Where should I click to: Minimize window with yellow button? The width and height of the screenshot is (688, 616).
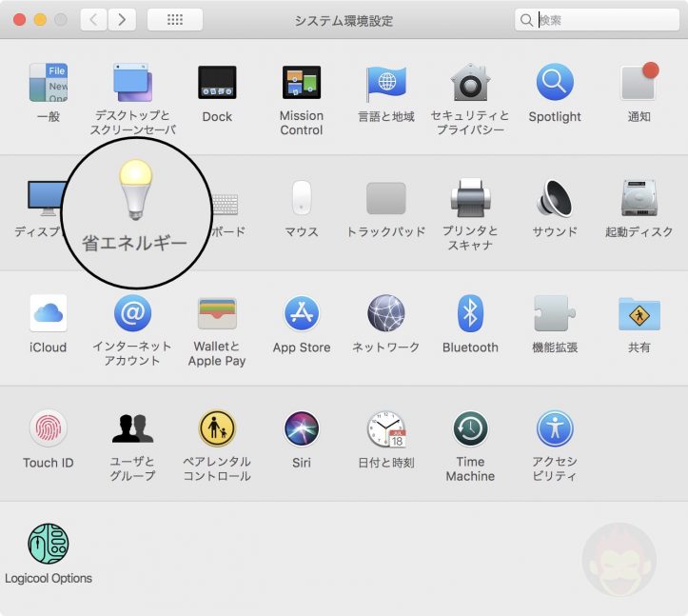40,20
